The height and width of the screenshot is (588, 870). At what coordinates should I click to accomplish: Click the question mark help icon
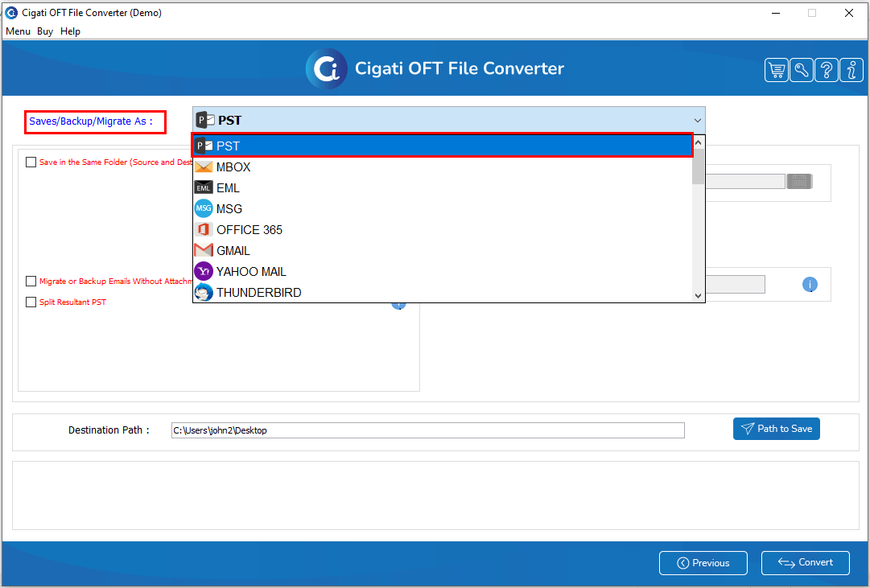[827, 70]
